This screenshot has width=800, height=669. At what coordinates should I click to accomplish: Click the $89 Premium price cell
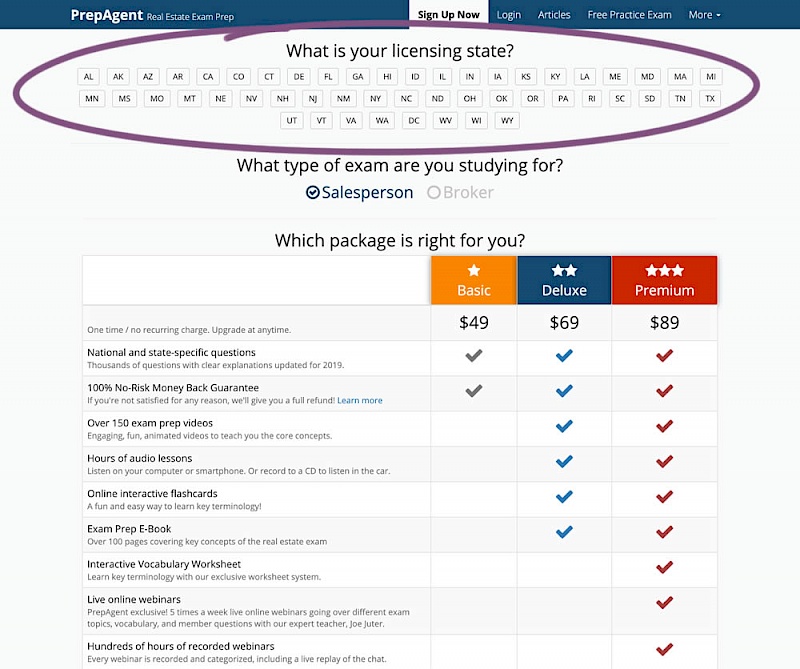coord(664,323)
